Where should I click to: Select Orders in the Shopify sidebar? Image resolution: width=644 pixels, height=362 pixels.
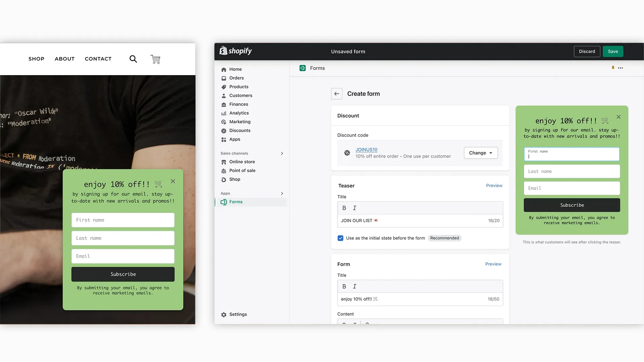[236, 78]
